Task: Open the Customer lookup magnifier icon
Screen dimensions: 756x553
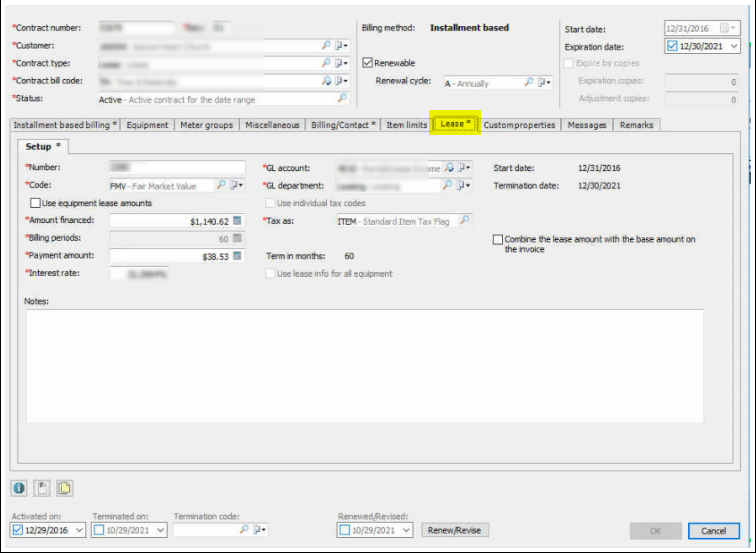Action: (x=326, y=45)
